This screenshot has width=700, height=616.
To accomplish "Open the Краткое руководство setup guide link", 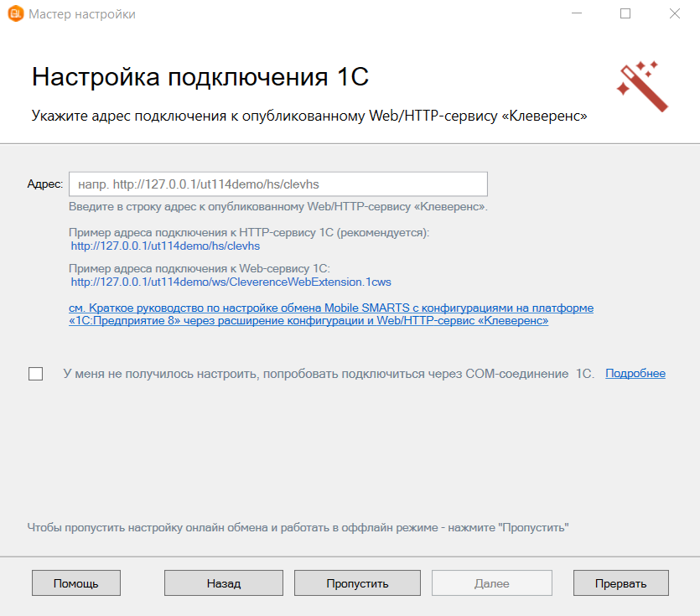I will click(331, 314).
